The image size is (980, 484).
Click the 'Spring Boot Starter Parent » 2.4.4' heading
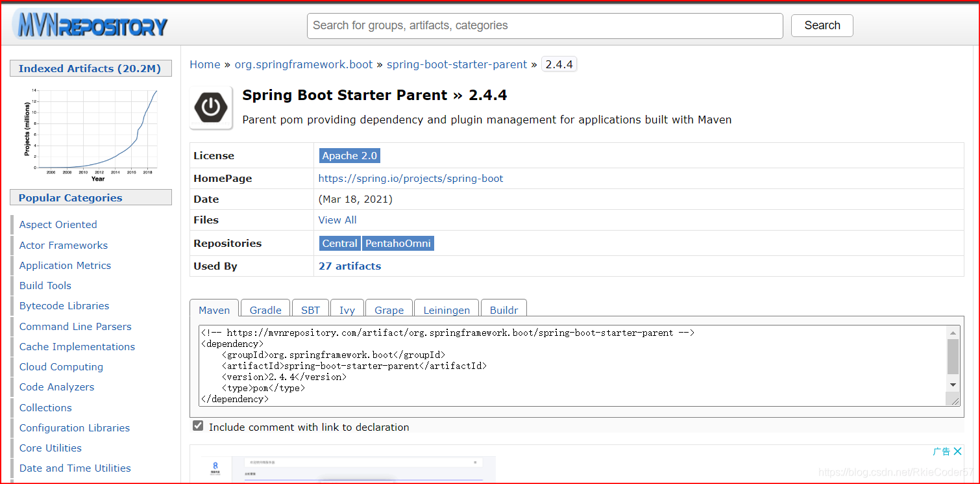tap(374, 95)
